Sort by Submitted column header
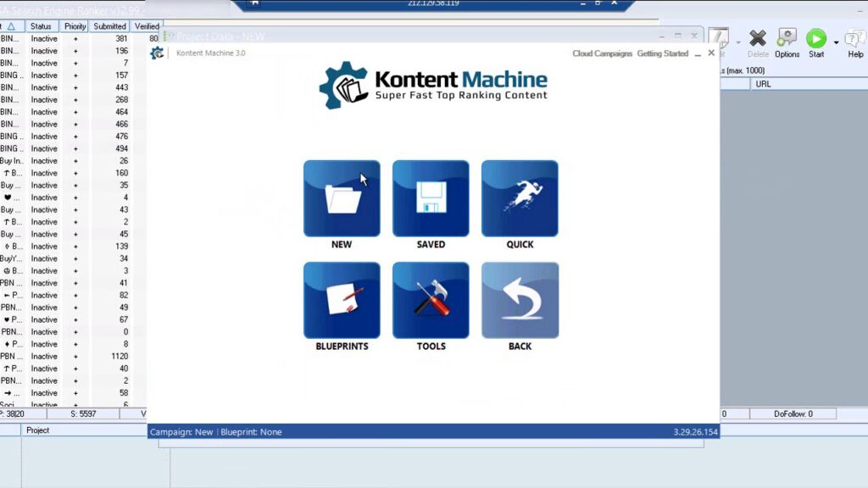The width and height of the screenshot is (868, 488). pyautogui.click(x=109, y=26)
